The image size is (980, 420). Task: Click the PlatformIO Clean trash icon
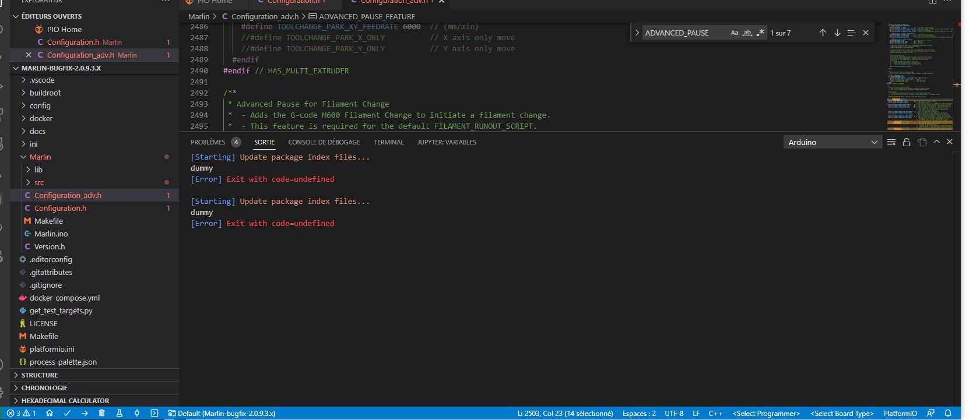102,413
